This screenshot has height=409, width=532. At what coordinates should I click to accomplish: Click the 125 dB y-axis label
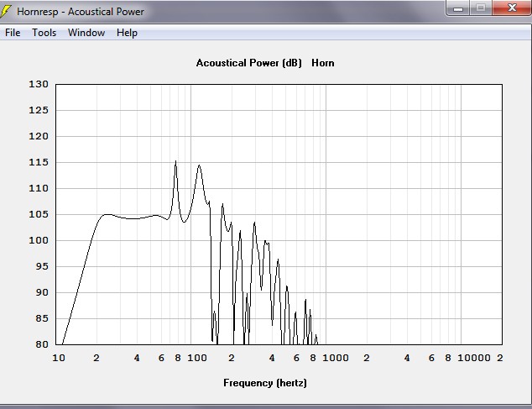tap(39, 110)
